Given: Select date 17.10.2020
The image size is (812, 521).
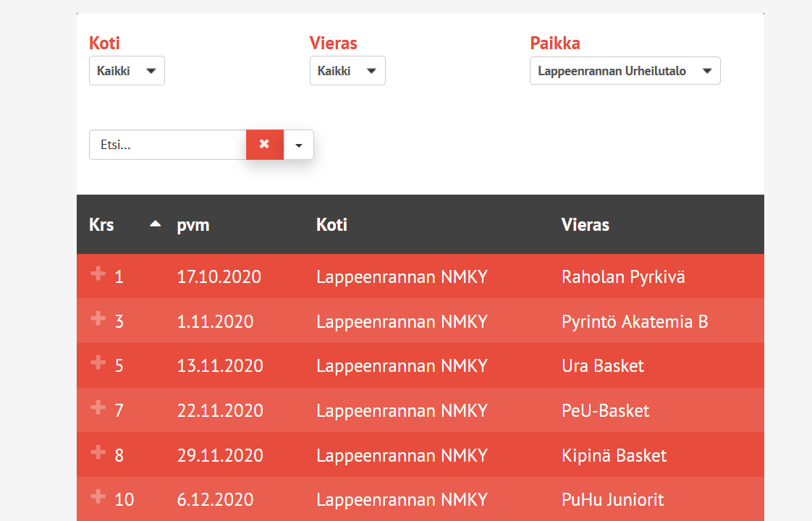Looking at the screenshot, I should 219,276.
